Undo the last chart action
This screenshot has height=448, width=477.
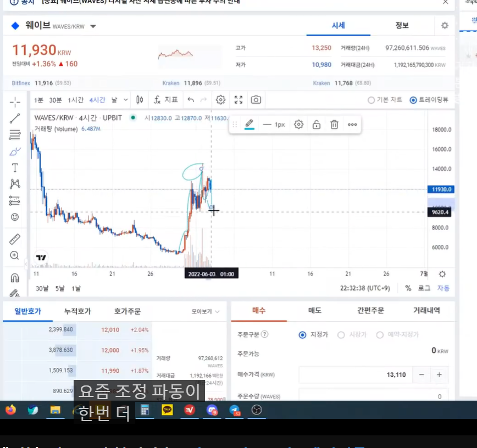(191, 100)
